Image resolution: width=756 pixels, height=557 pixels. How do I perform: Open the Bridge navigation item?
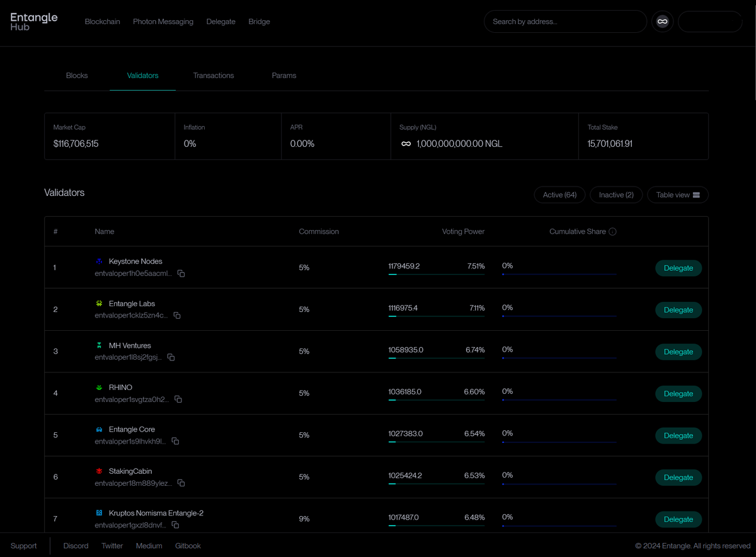point(259,21)
